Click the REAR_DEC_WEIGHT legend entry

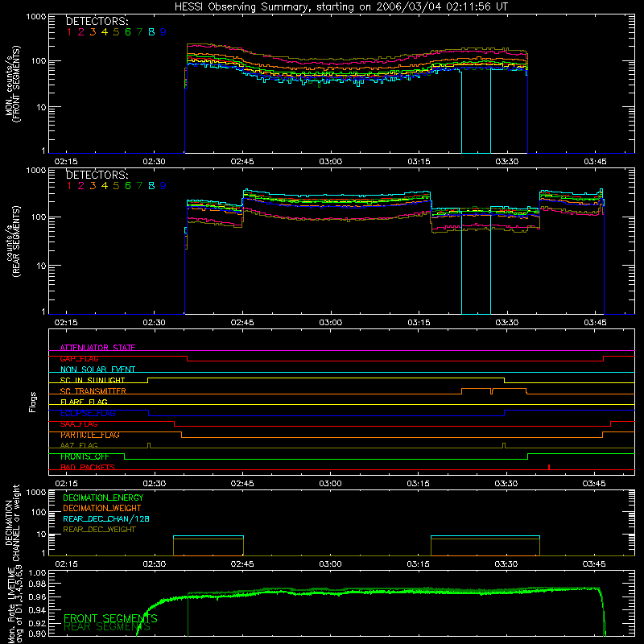(x=99, y=530)
